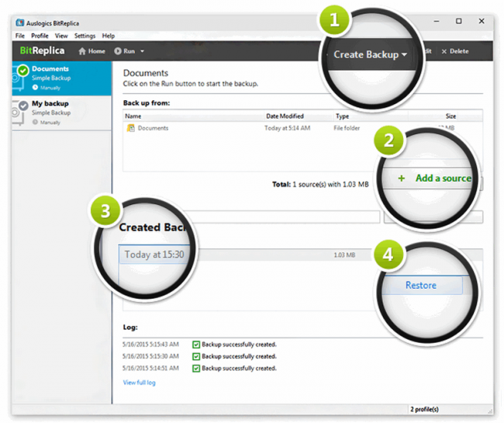Screen dimensions: 504x423
Task: Click the checkmark badge on My backup profile
Action: (23, 106)
